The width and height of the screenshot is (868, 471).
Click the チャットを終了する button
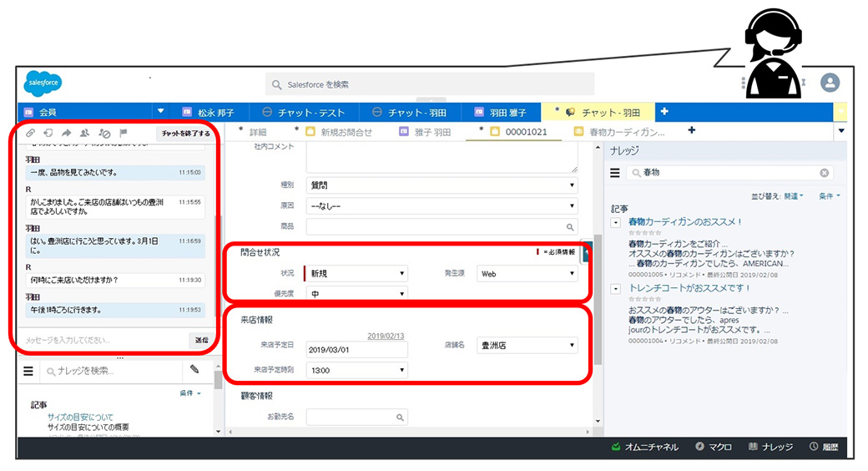[185, 133]
